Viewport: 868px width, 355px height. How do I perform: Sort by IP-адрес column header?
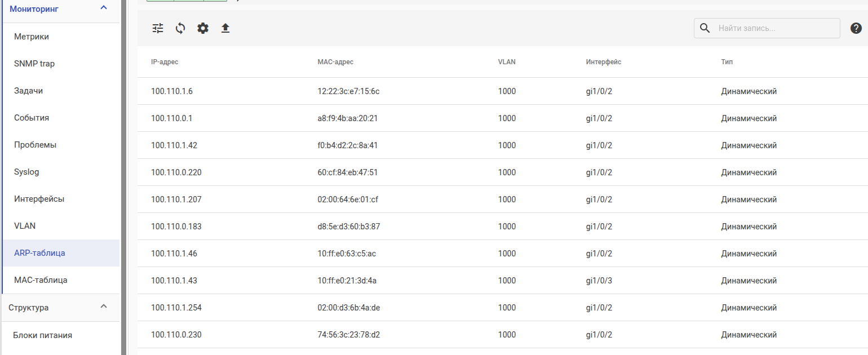165,62
